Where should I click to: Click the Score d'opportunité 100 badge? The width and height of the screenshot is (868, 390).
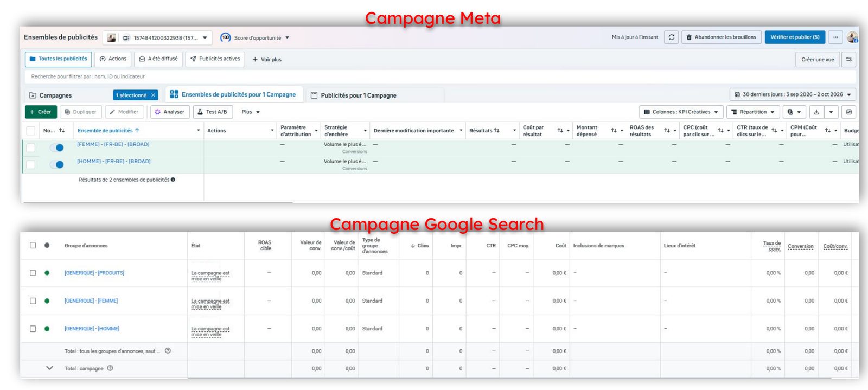[x=226, y=37]
